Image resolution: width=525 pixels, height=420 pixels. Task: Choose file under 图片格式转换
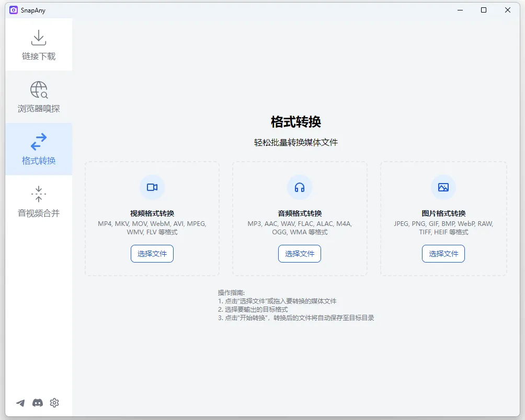point(443,254)
